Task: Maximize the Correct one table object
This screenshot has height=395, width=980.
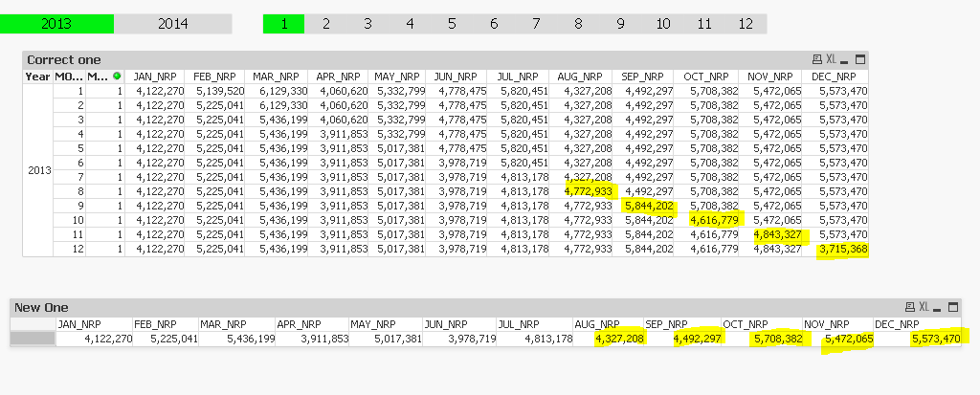Action: [860, 60]
